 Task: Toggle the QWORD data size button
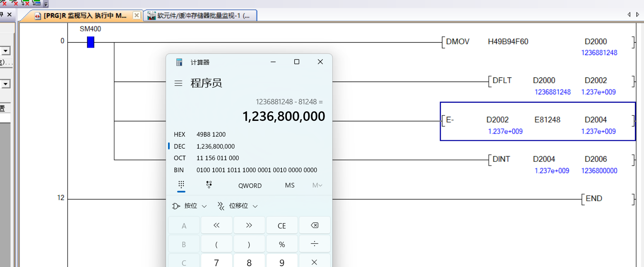pos(250,185)
